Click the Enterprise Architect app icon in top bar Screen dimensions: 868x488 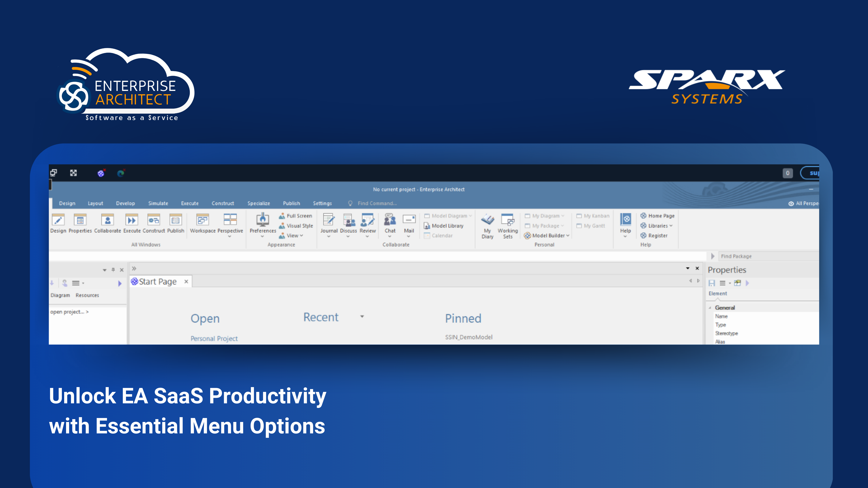point(101,173)
